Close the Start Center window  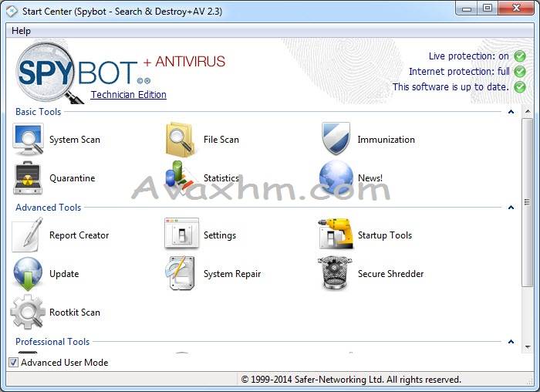pos(516,8)
